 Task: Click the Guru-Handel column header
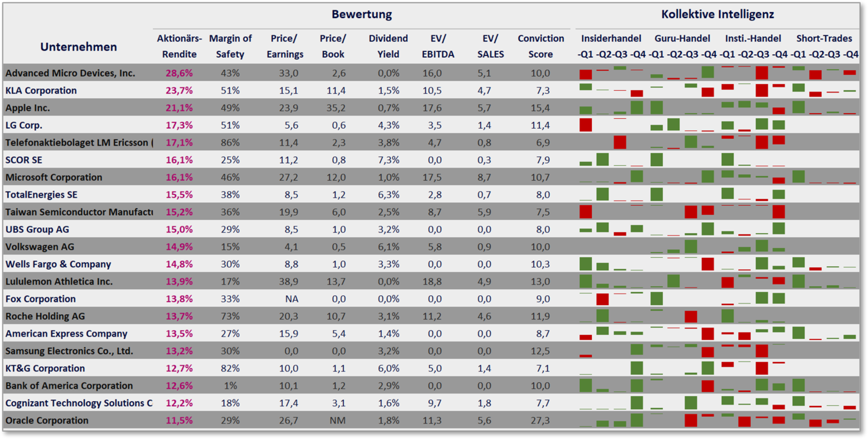pyautogui.click(x=682, y=39)
